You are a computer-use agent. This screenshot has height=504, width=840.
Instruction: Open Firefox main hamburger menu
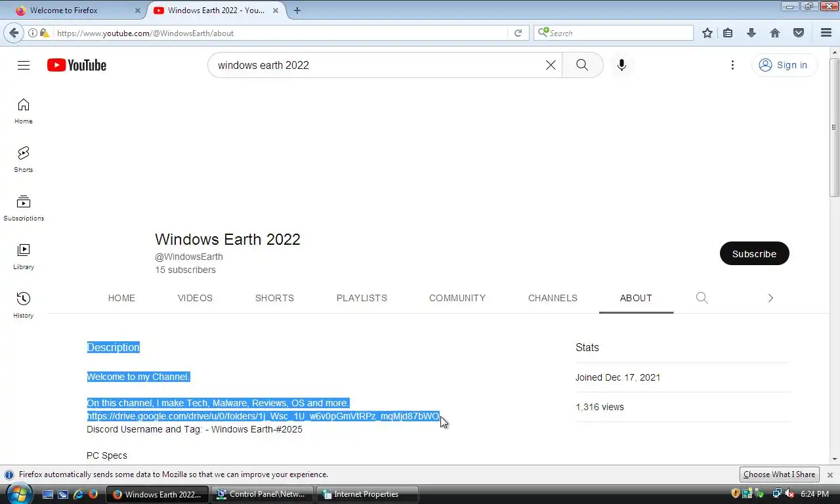(826, 33)
